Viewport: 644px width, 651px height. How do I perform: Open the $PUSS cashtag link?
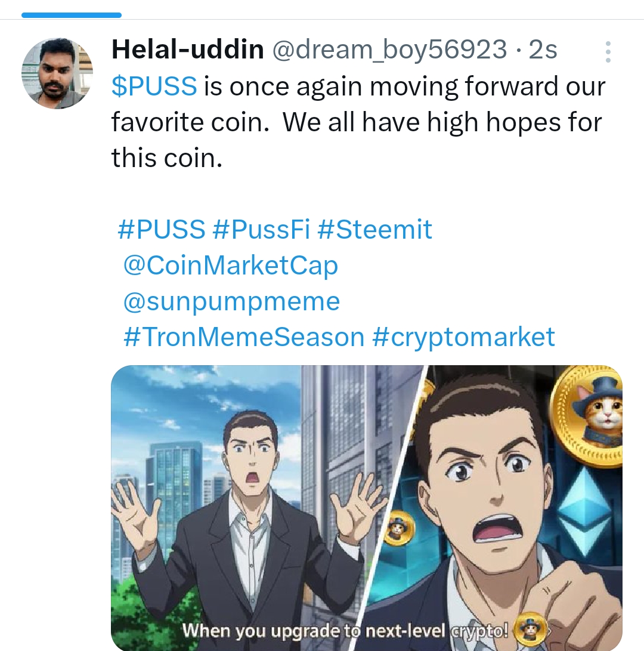click(154, 87)
